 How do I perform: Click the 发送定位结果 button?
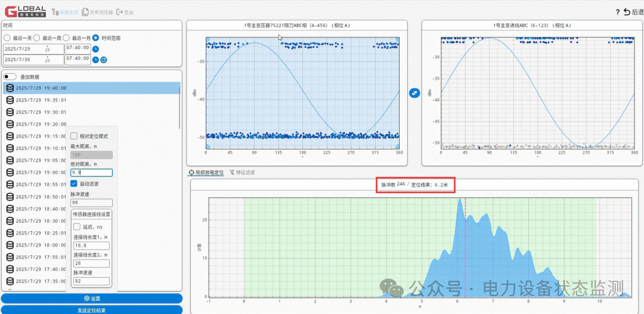tap(92, 310)
